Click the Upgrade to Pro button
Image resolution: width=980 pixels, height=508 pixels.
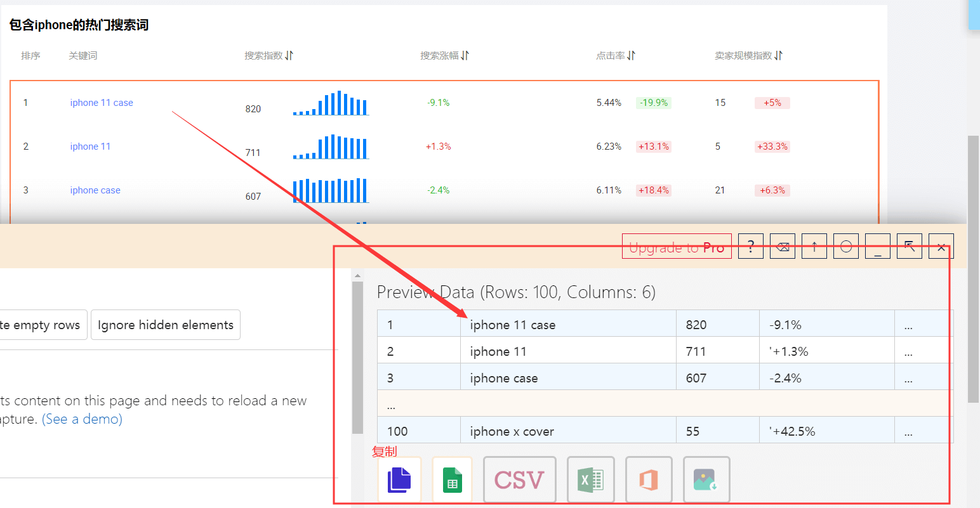[x=677, y=246]
